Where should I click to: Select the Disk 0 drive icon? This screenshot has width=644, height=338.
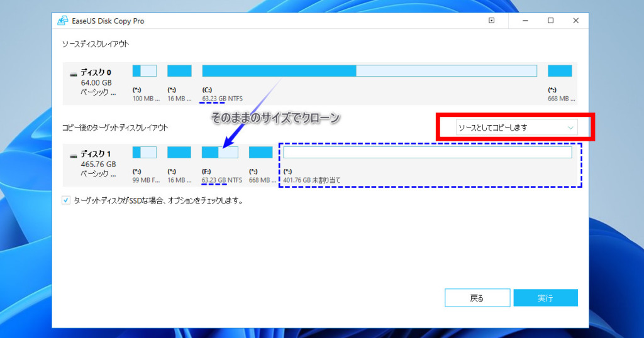(x=74, y=75)
